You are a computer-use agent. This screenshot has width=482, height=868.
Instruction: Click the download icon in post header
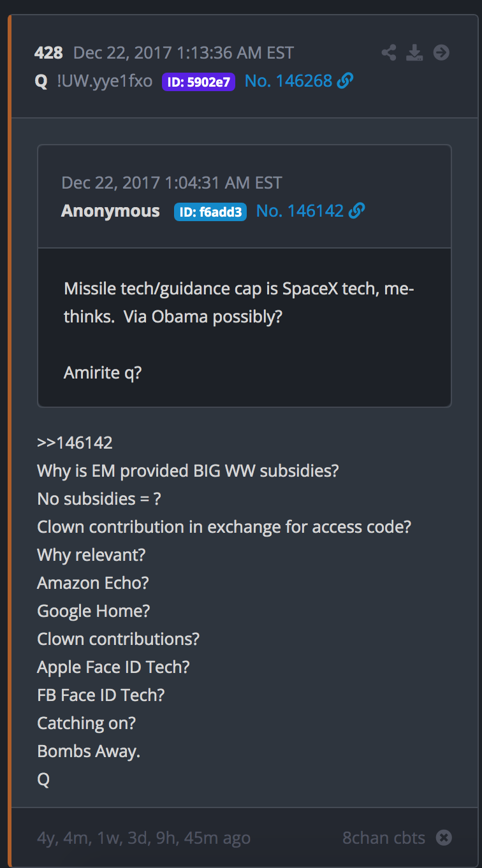415,53
